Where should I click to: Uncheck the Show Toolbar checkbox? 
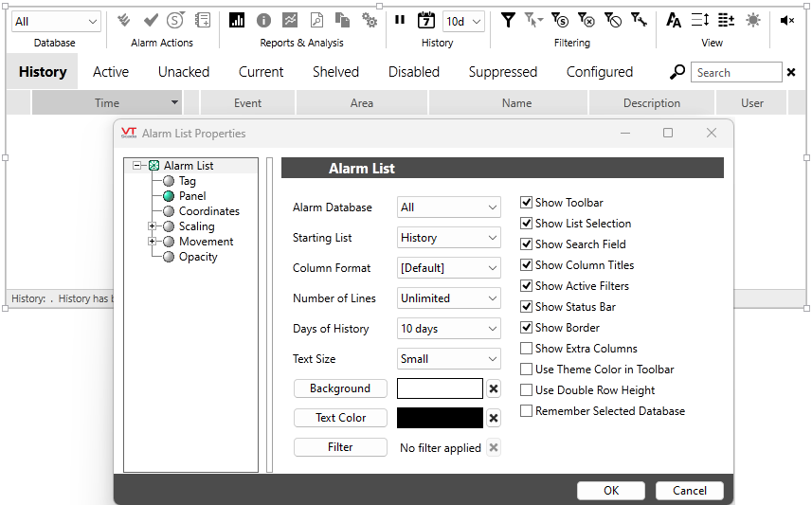tap(527, 203)
